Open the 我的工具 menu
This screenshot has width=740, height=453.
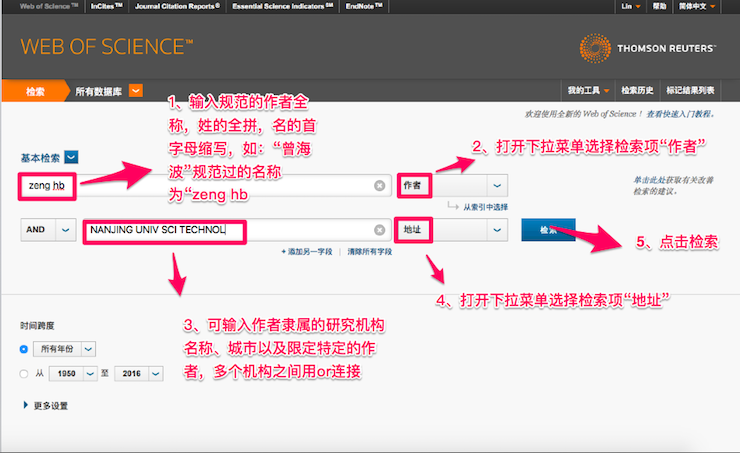(x=588, y=90)
